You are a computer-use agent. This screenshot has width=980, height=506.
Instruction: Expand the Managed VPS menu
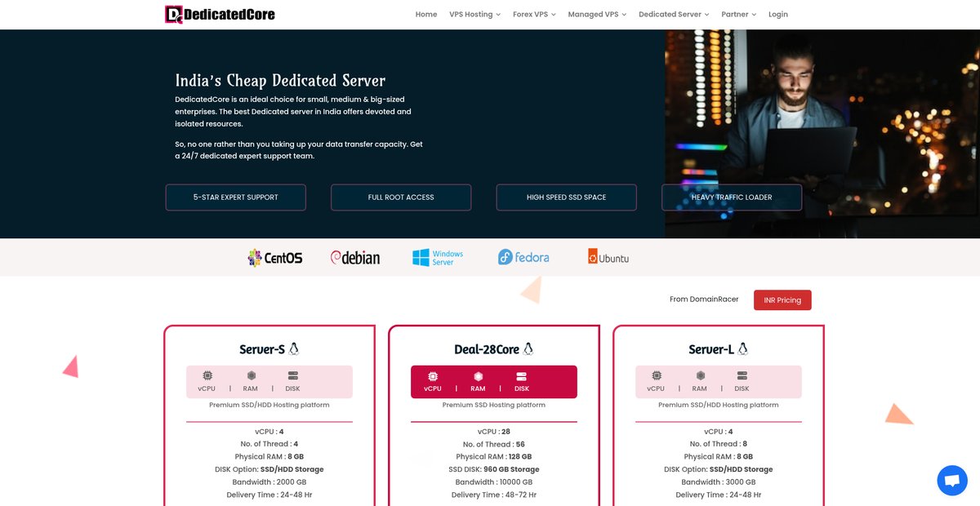[597, 14]
